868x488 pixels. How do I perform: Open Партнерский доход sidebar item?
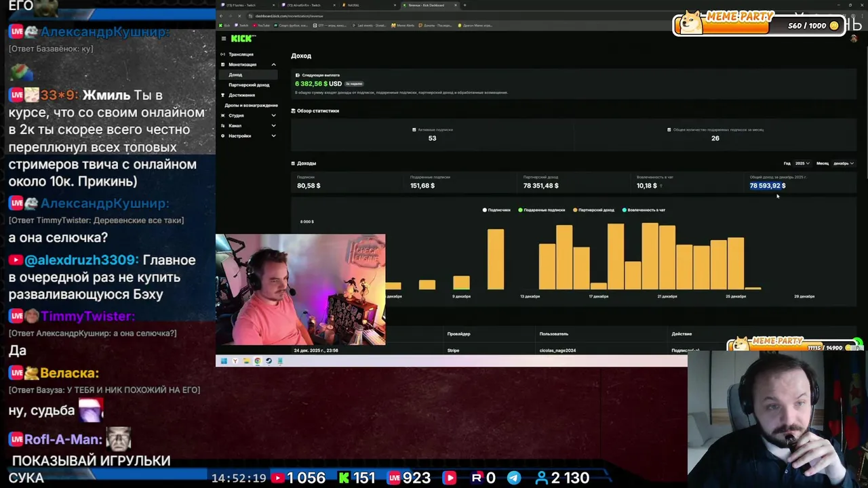(x=249, y=85)
